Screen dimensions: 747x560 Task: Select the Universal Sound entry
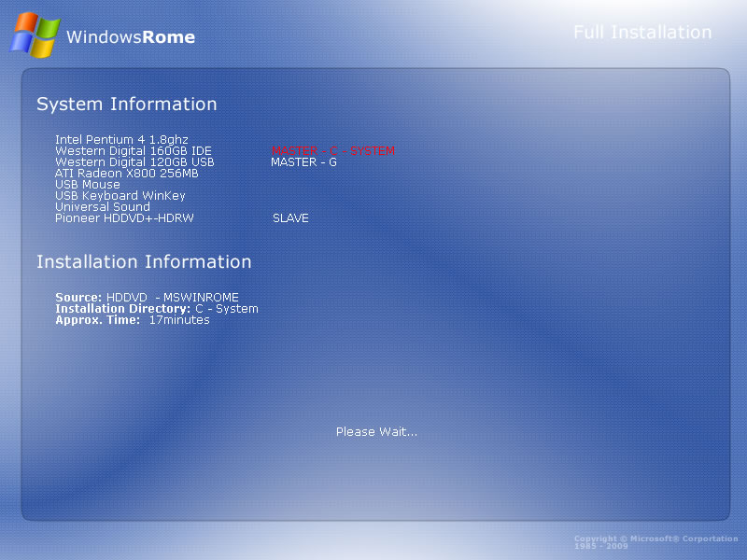[103, 207]
